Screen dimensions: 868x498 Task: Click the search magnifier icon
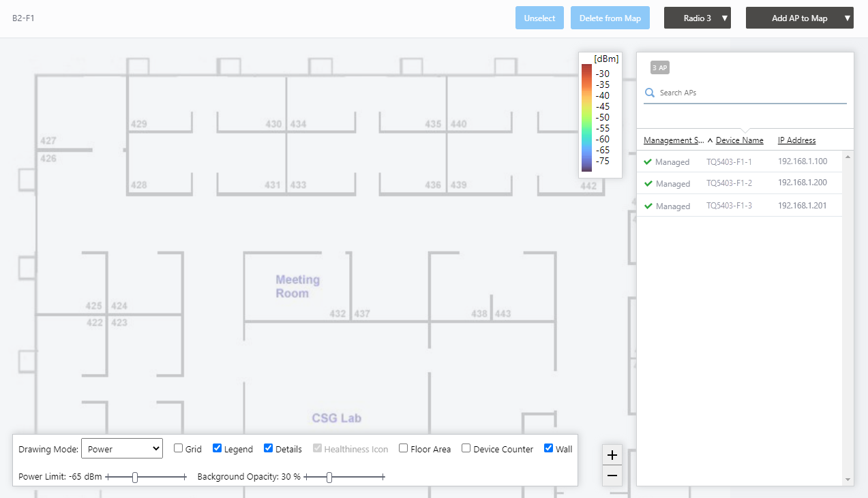pos(650,93)
